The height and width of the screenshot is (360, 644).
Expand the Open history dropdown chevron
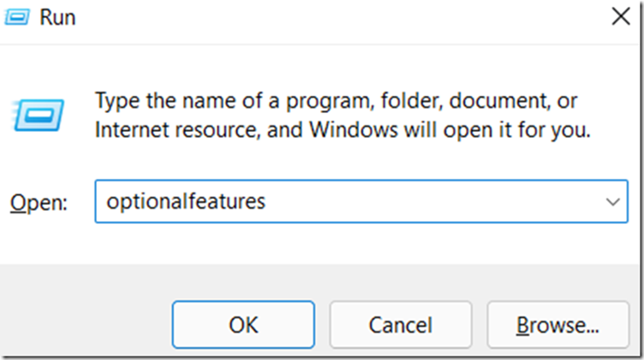point(612,202)
